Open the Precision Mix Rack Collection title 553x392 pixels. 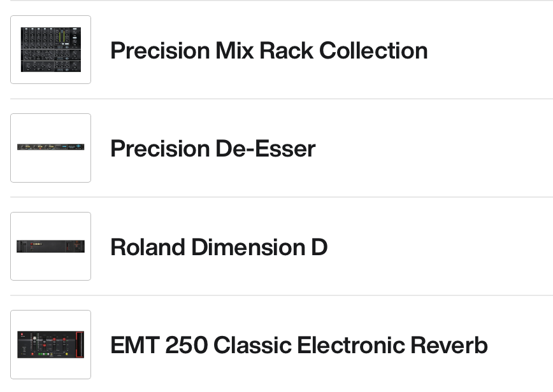(268, 51)
